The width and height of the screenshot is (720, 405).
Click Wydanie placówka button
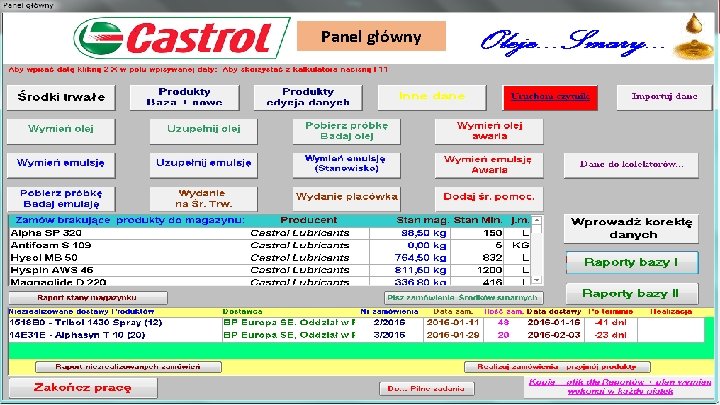[x=347, y=199]
